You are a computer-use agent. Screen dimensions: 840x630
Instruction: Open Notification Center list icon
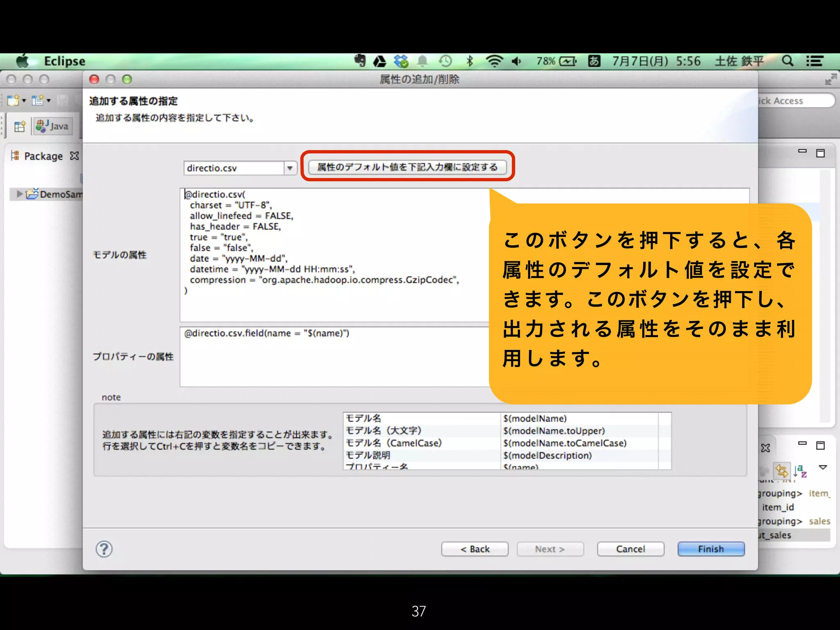(x=815, y=61)
